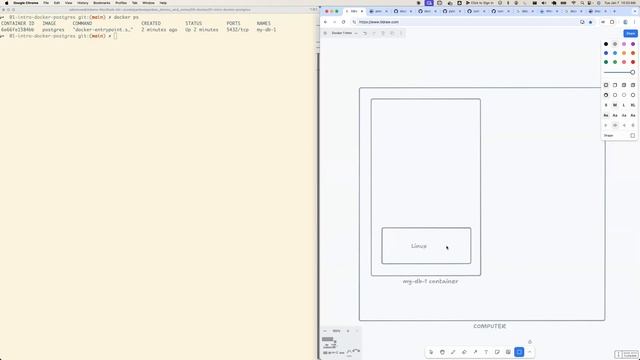Select the fourth fill style option
The width and height of the screenshot is (640, 360).
[633, 85]
